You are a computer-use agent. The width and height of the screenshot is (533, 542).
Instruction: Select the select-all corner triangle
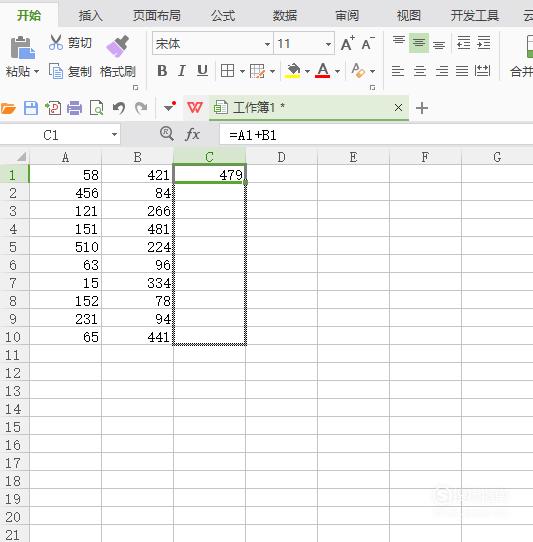pos(20,157)
